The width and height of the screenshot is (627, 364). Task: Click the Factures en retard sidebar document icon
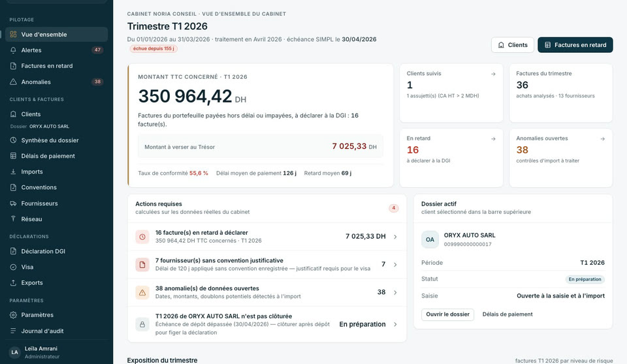pos(13,66)
